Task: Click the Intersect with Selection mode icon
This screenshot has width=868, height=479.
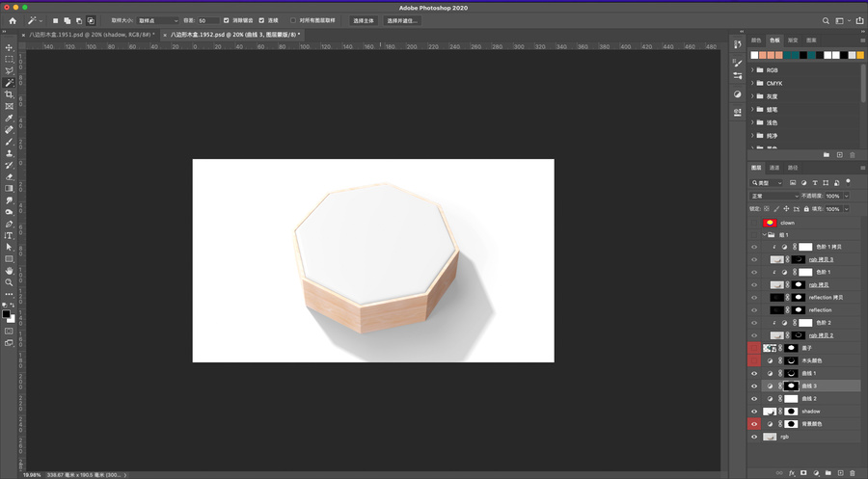Action: [91, 20]
